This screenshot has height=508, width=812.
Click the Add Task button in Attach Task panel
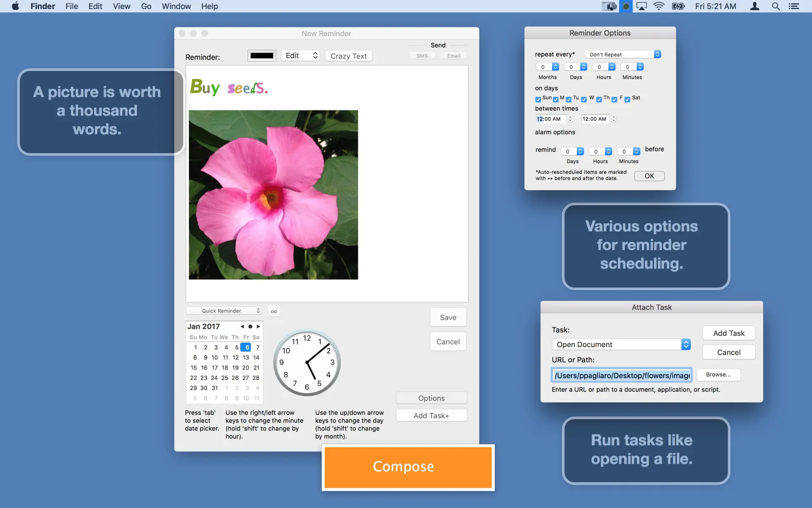click(x=729, y=332)
